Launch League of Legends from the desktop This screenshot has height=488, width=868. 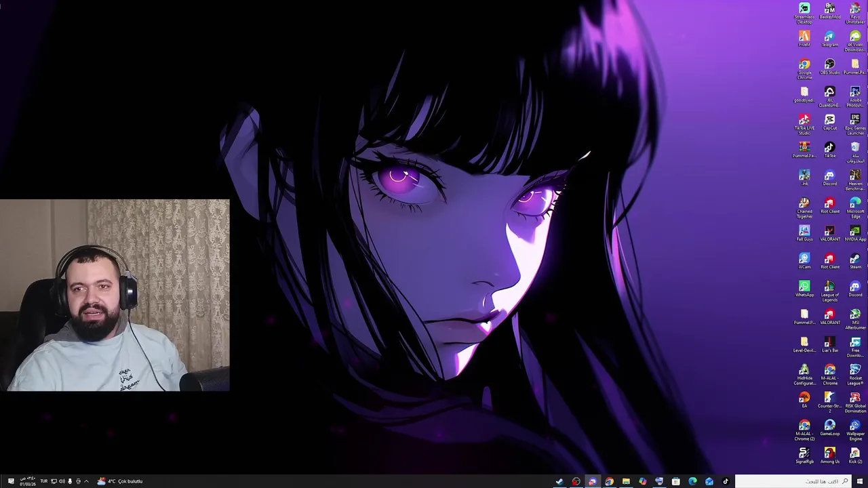[x=830, y=291]
